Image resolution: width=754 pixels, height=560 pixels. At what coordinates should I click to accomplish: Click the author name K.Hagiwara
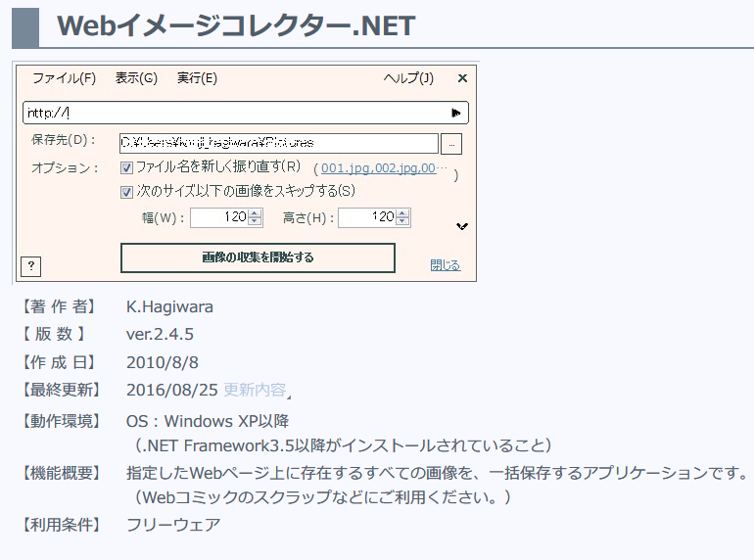point(169,306)
